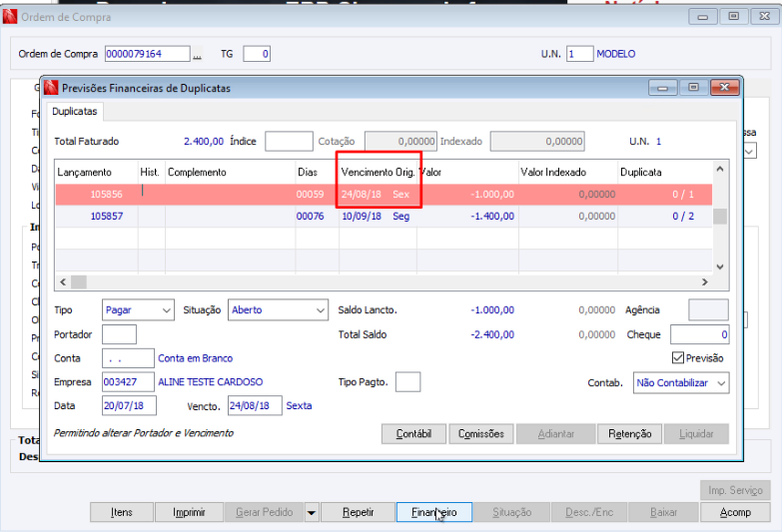Toggle the Previsão checkbox

tap(677, 357)
